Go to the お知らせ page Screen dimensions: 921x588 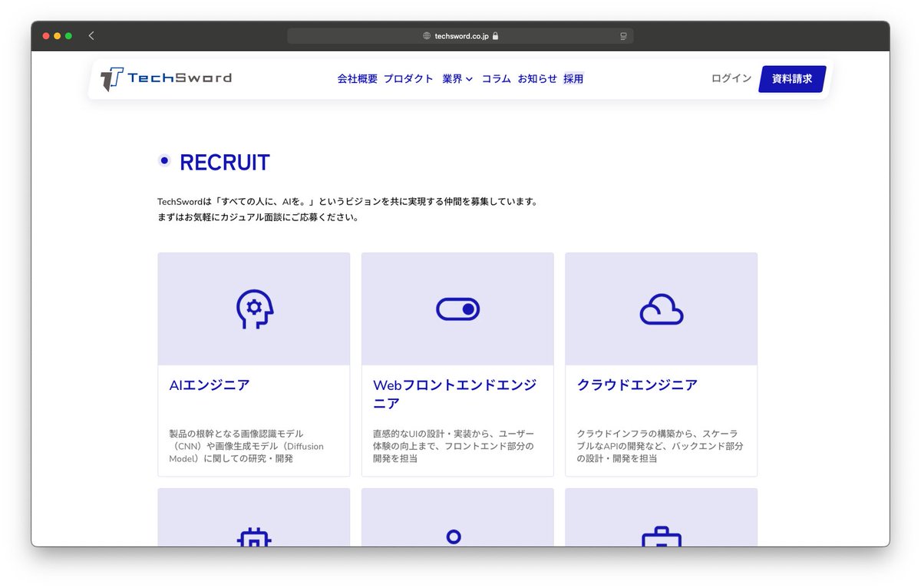coord(537,78)
